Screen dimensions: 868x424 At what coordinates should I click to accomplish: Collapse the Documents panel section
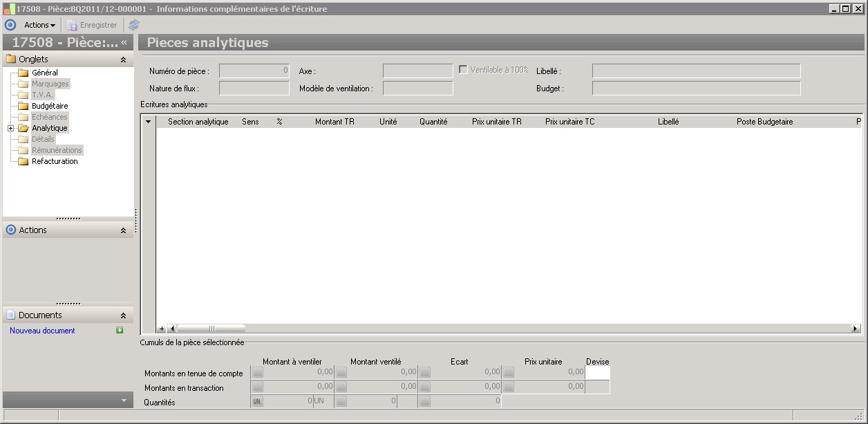pyautogui.click(x=123, y=315)
